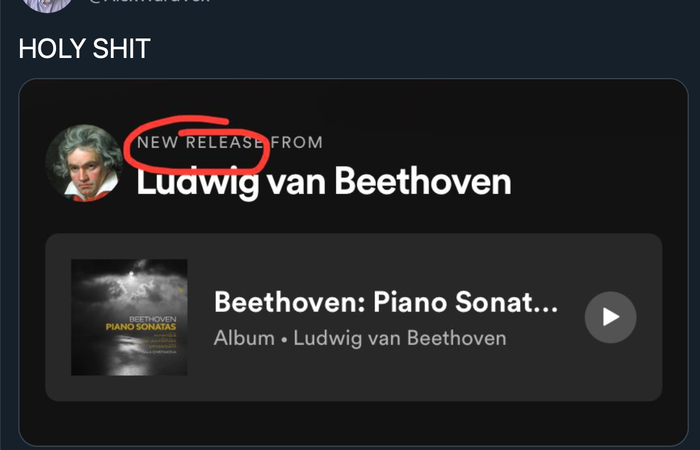Click Beethoven's circular portrait image
This screenshot has height=450, width=700.
[84, 163]
